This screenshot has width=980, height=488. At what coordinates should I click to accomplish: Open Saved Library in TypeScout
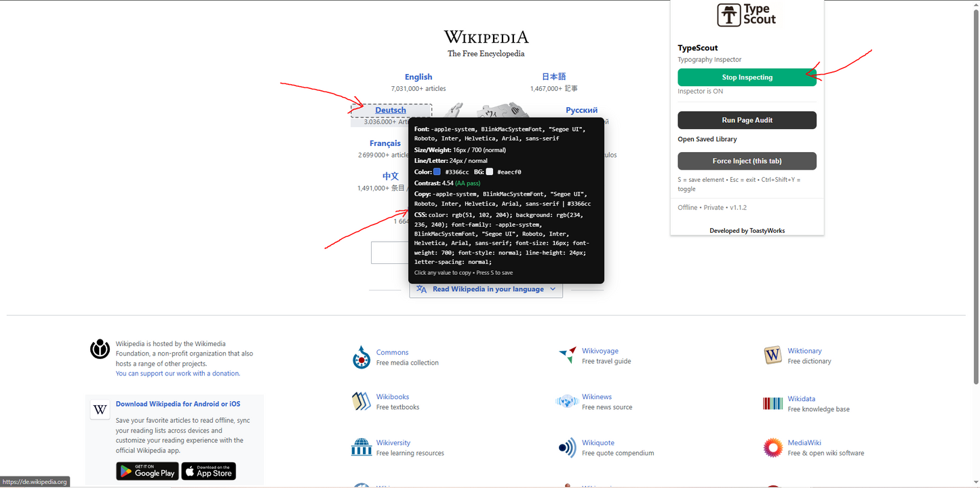(x=707, y=139)
